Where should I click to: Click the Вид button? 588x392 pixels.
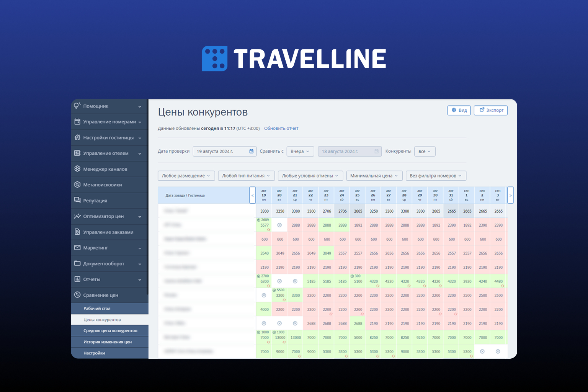coord(459,110)
